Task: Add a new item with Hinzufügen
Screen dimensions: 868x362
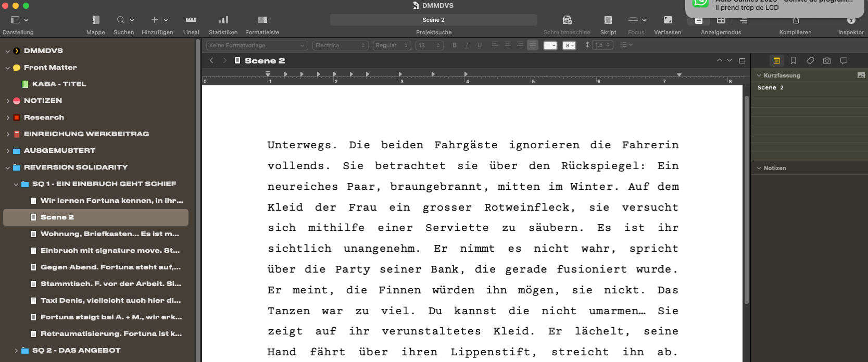Action: 155,20
